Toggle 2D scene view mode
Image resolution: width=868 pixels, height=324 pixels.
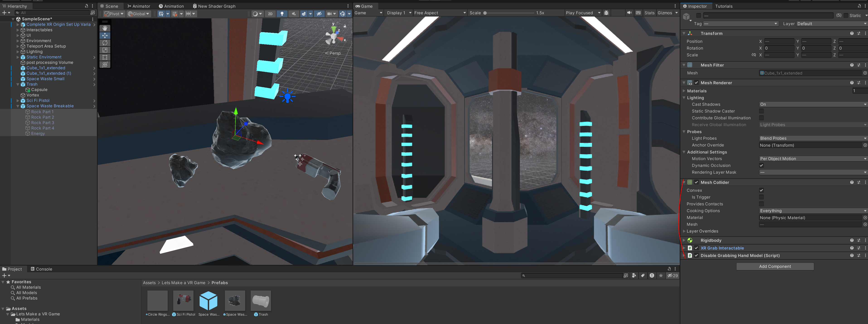pyautogui.click(x=270, y=14)
